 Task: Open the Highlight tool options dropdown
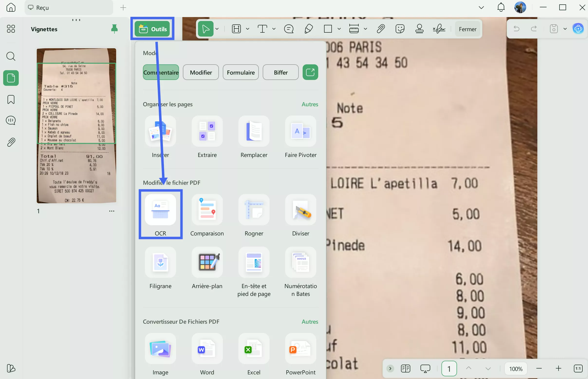248,29
